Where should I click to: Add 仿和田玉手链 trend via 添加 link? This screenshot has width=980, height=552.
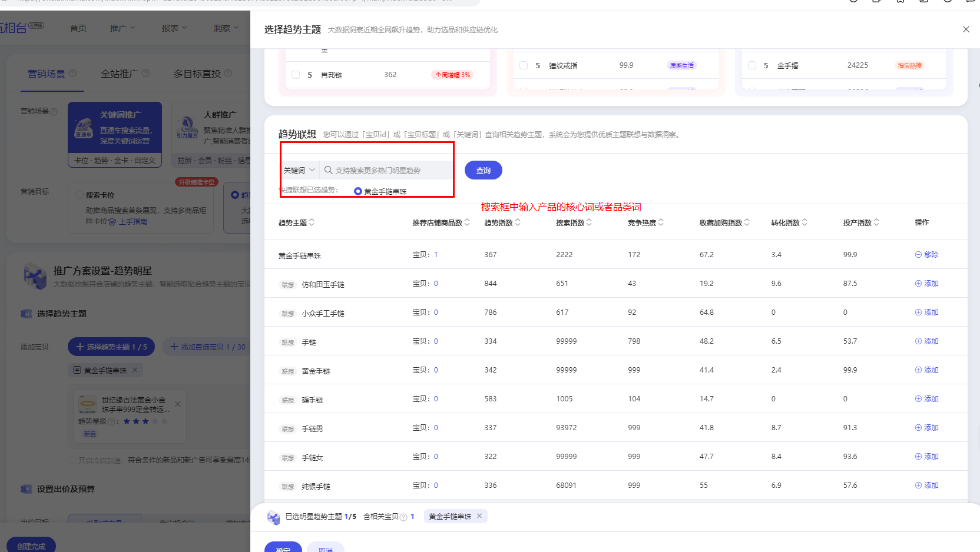[x=927, y=284]
